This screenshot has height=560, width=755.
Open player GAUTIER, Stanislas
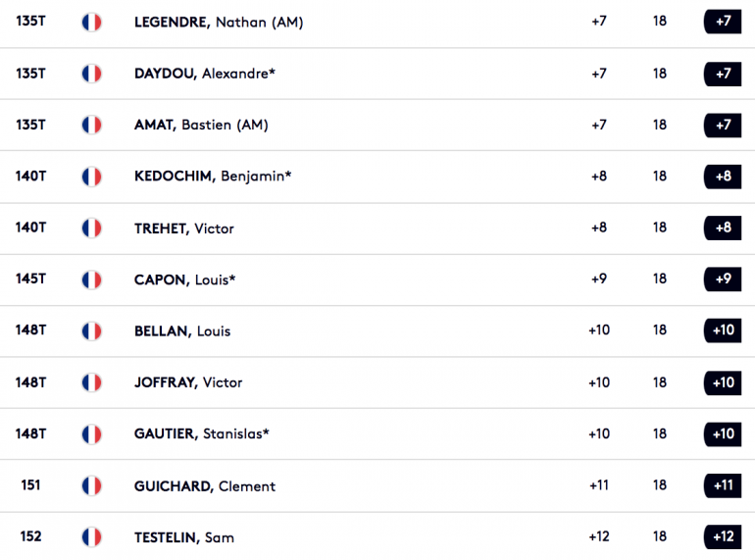[201, 433]
